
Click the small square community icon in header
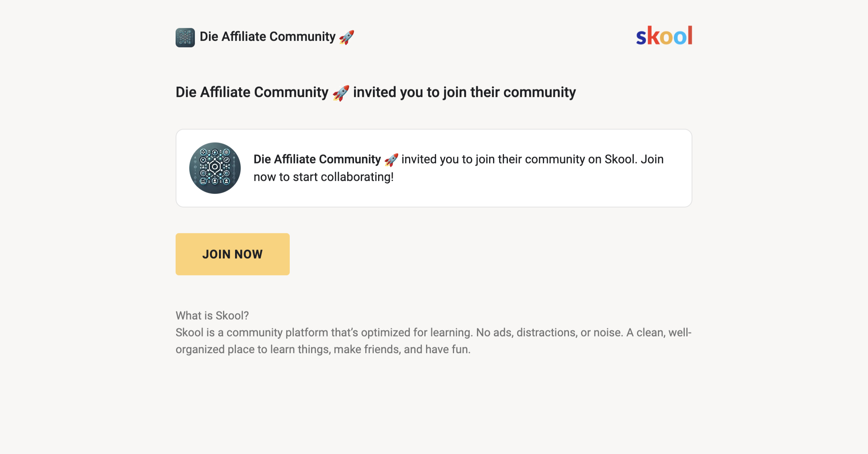[x=185, y=37]
